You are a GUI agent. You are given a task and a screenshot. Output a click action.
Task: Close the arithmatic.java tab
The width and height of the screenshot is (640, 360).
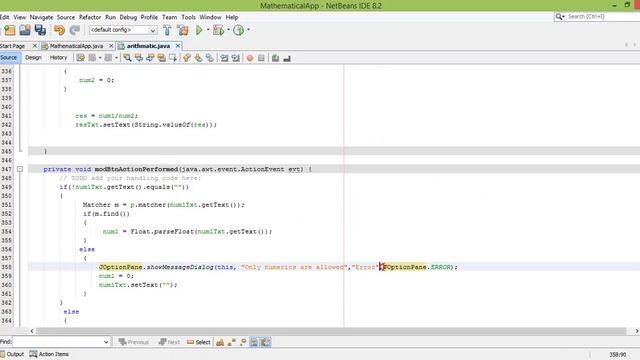178,46
